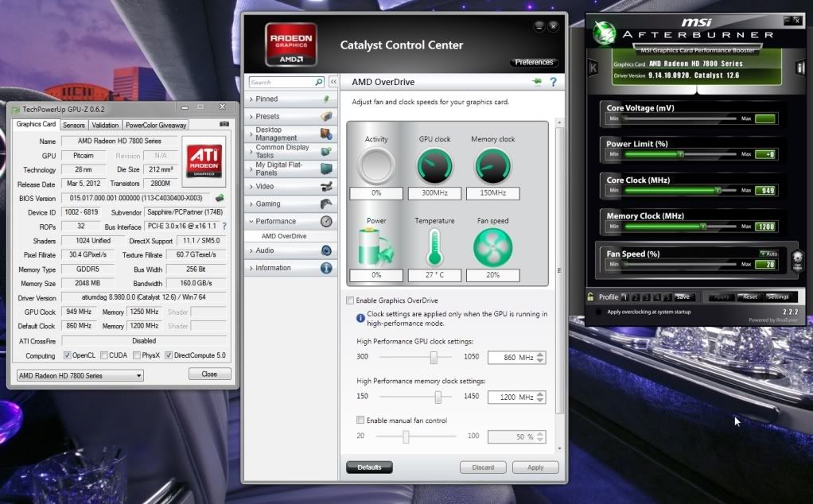Image resolution: width=813 pixels, height=504 pixels.
Task: Click the Presets briefcase icon
Action: [x=326, y=116]
